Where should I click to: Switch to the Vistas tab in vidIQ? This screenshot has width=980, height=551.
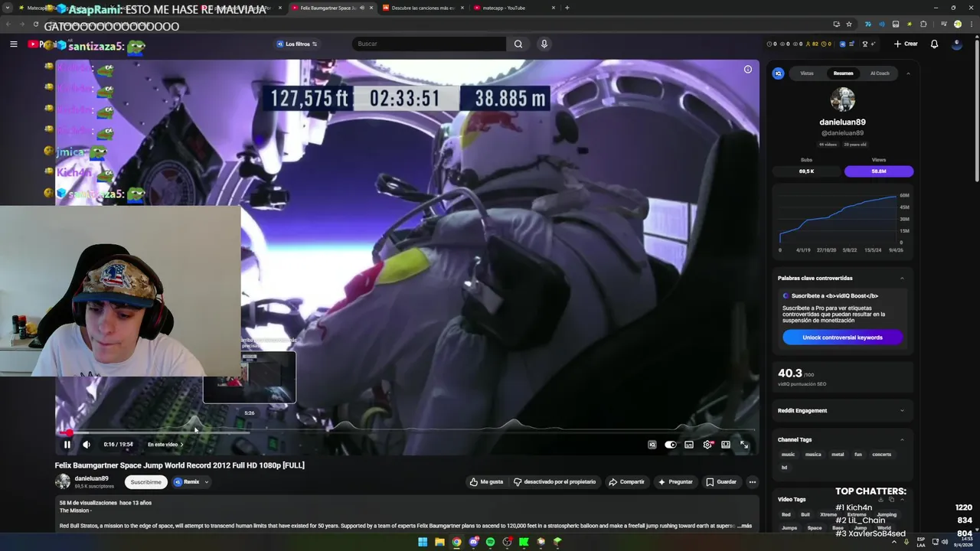coord(807,73)
